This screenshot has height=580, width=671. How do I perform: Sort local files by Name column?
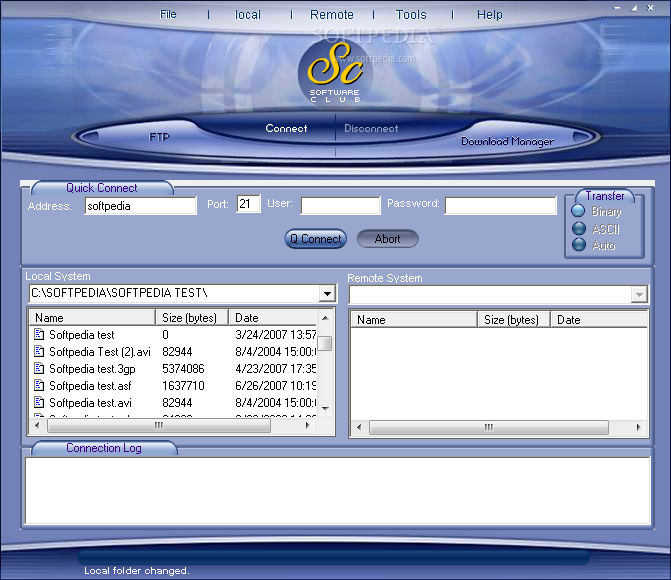(92, 318)
